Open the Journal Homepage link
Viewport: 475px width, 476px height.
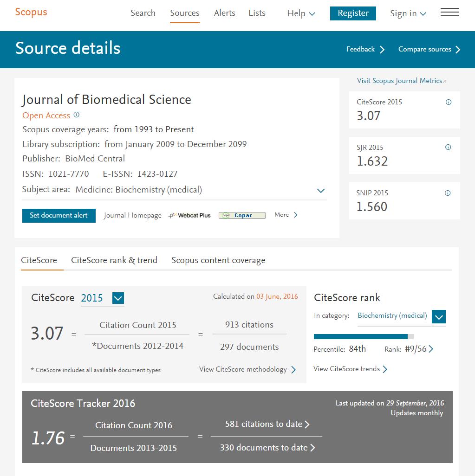click(x=132, y=215)
